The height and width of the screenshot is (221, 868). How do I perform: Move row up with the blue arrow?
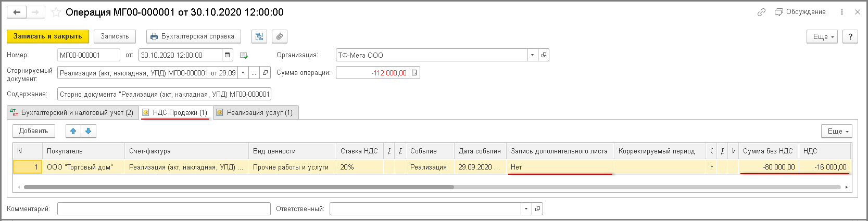pos(73,131)
